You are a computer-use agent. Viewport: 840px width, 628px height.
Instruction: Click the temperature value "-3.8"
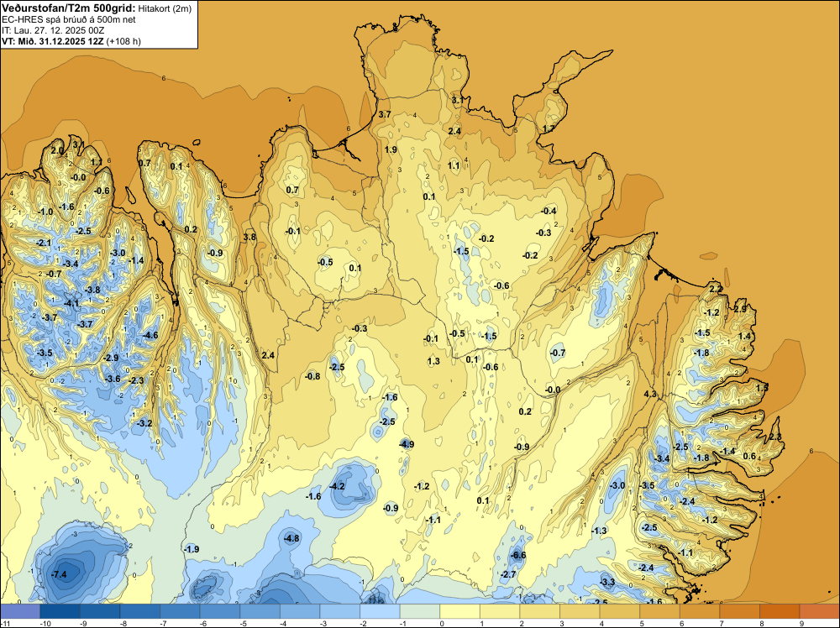pyautogui.click(x=92, y=290)
